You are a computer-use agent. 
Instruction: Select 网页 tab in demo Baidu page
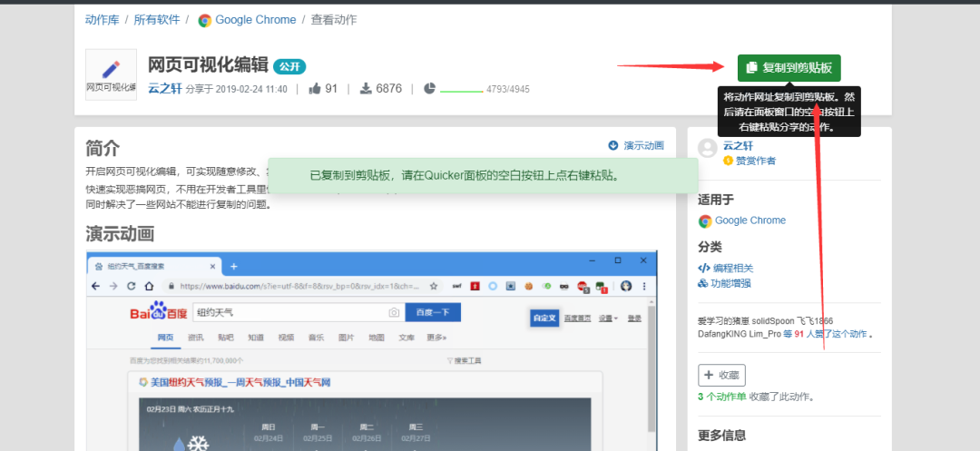tap(165, 338)
